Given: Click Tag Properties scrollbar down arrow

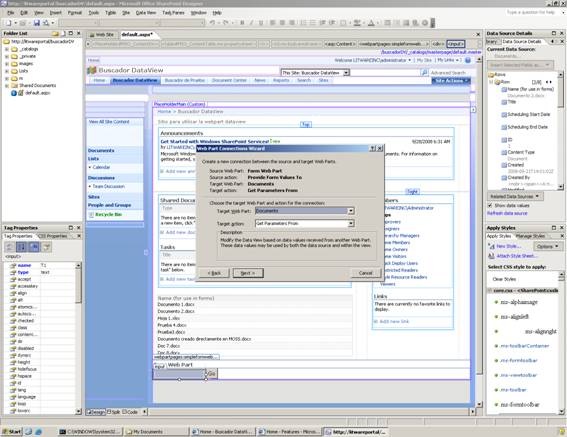Looking at the screenshot, I should (78, 411).
